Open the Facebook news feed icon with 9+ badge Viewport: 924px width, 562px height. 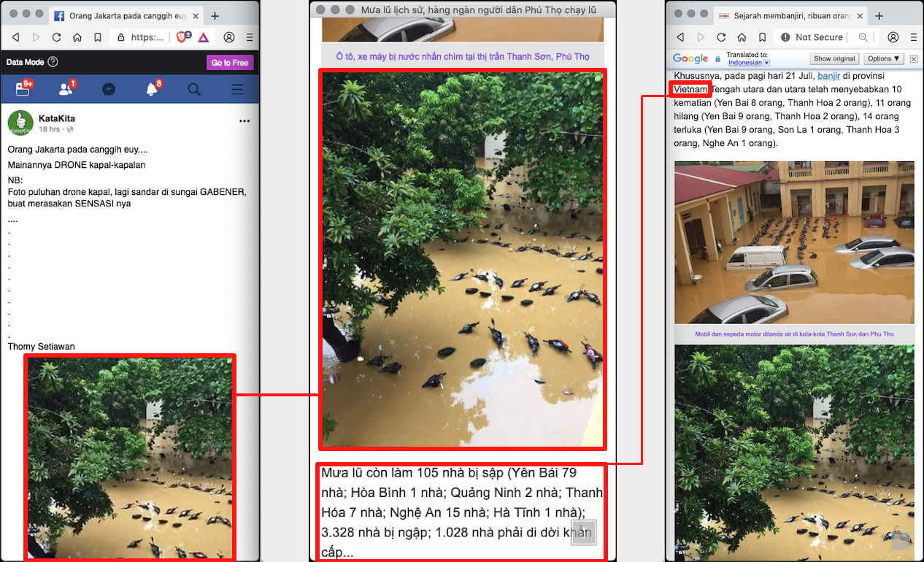point(23,89)
